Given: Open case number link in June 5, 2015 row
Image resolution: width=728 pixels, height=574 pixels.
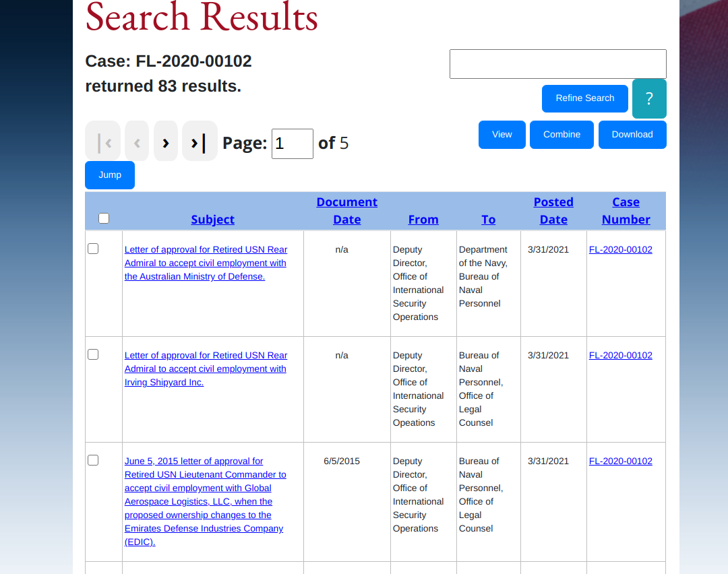Looking at the screenshot, I should [621, 461].
